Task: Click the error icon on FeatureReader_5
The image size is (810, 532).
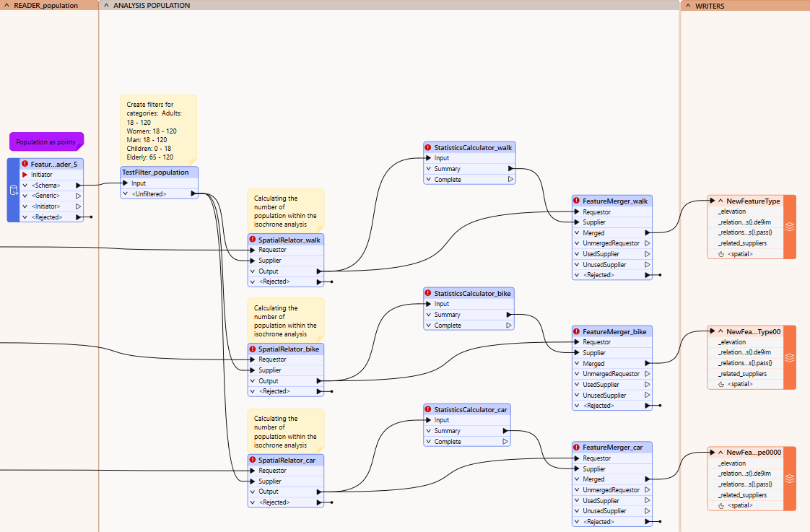Action: click(x=25, y=164)
